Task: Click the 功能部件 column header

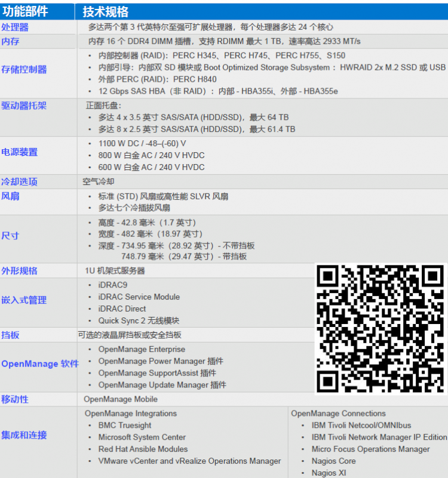Action: pyautogui.click(x=25, y=11)
